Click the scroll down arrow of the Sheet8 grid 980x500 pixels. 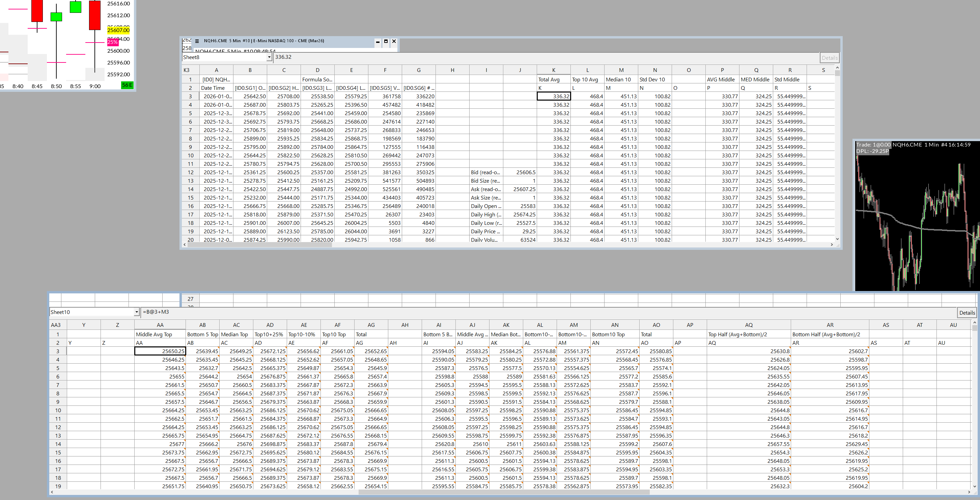coord(837,239)
